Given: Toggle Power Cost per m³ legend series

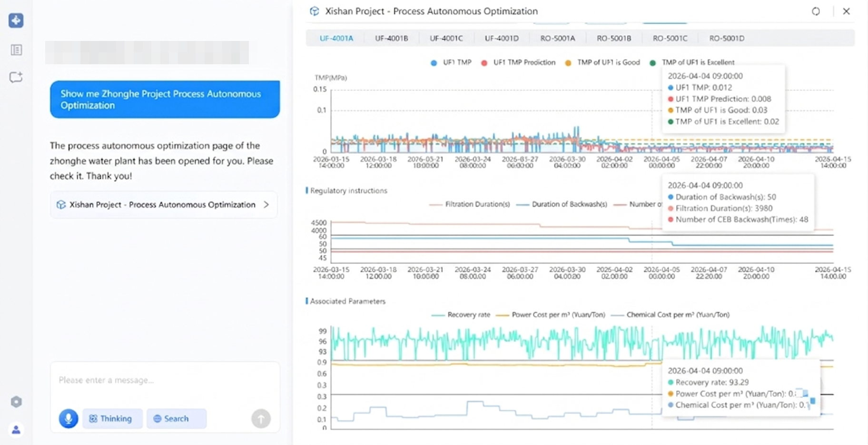Looking at the screenshot, I should pyautogui.click(x=551, y=315).
